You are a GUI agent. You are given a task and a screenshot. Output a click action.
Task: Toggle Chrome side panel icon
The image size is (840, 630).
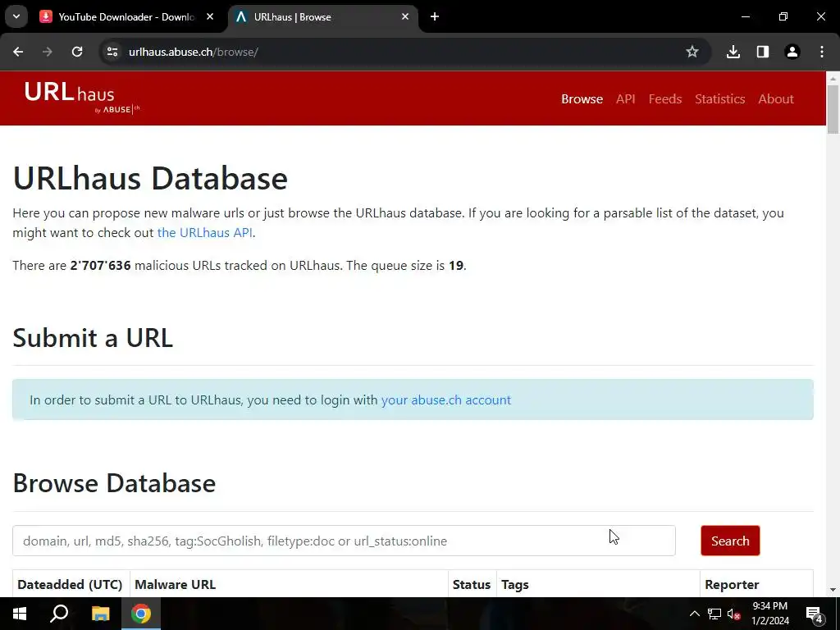pos(763,52)
